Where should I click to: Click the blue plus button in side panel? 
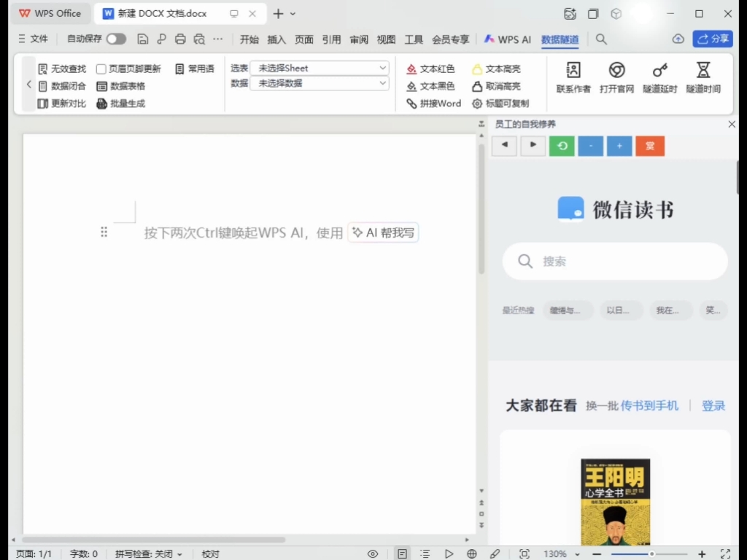tap(619, 146)
